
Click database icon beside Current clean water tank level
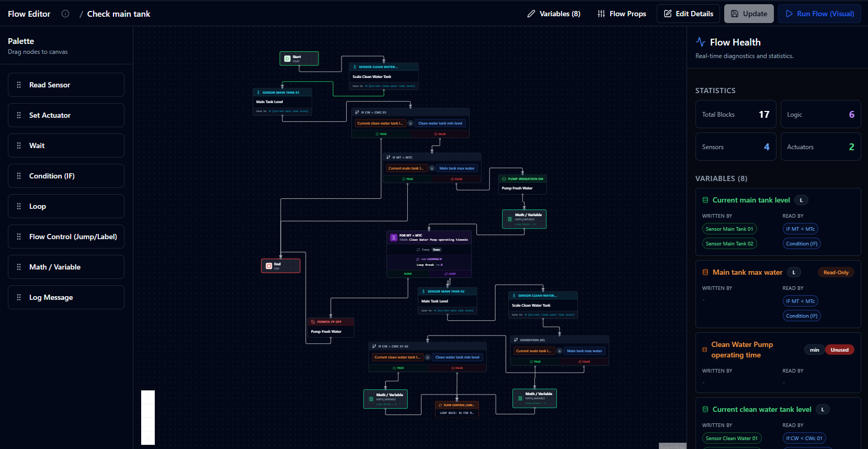[705, 409]
